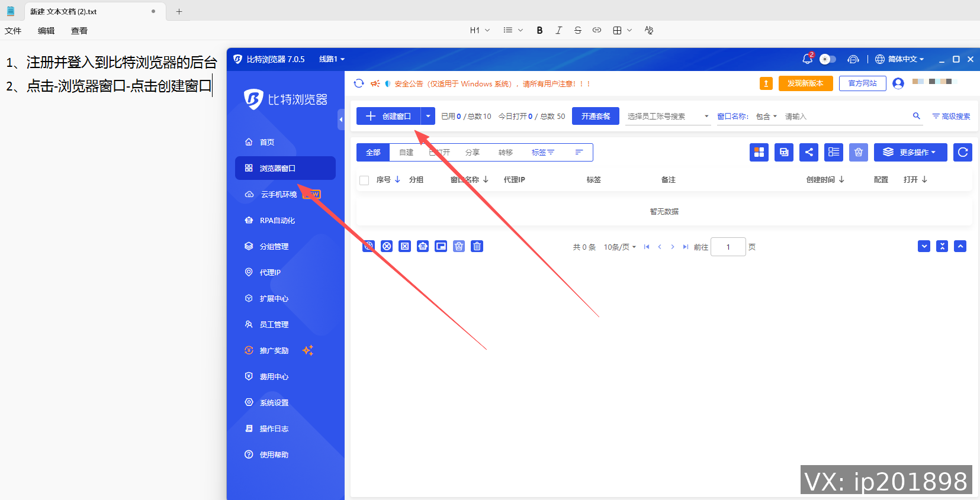The image size is (980, 500).
Task: Open RPA自动化 in the sidebar
Action: pos(285,220)
